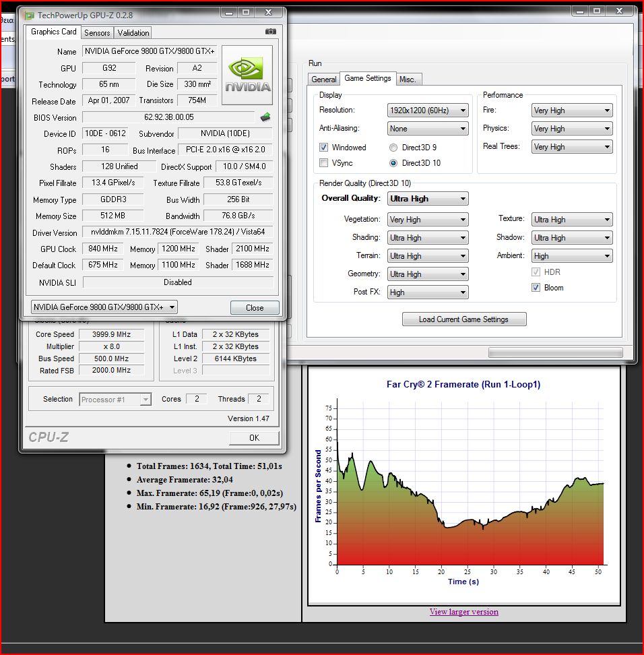Click the Rated FSB 2000.0 MHz value
644x655 pixels.
112,370
